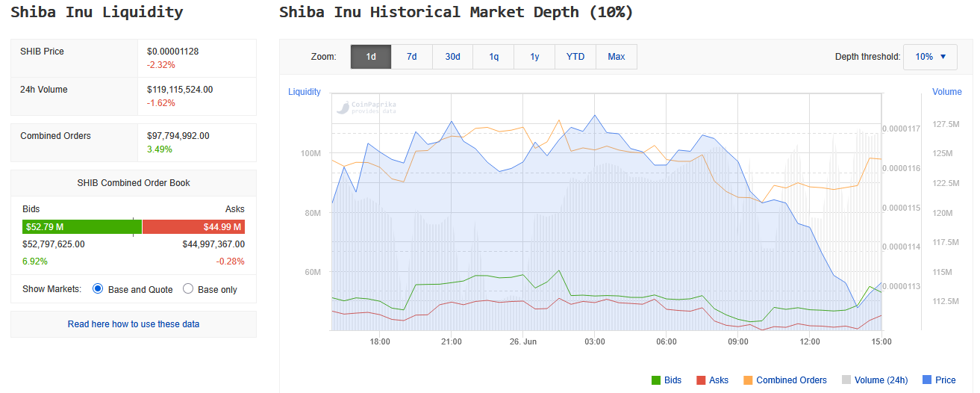
Task: Click the 24h Volume value $119,115,524.00
Action: (180, 90)
